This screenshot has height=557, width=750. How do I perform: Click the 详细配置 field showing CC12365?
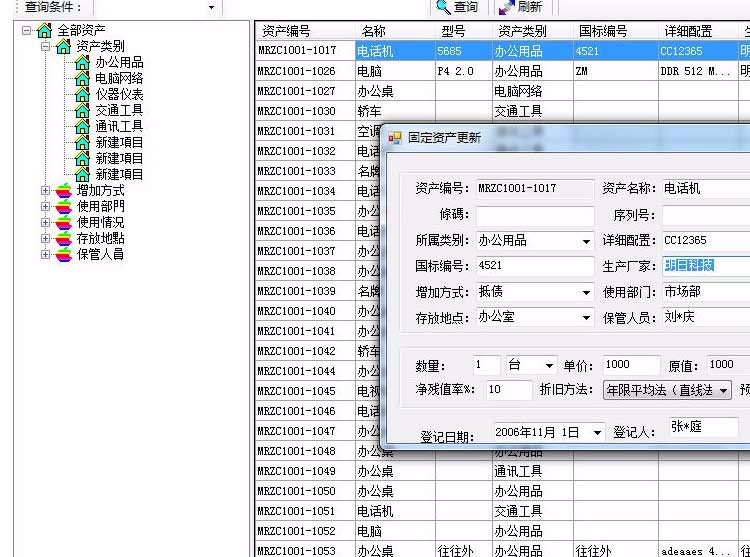click(706, 240)
